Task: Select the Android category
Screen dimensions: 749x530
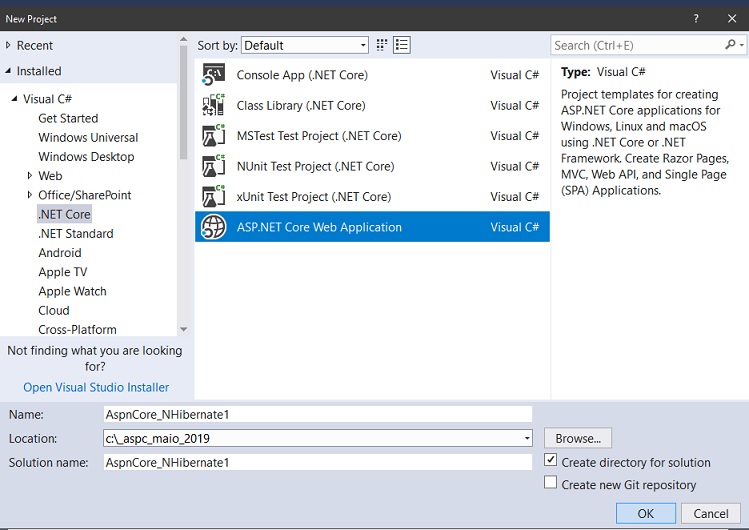Action: coord(60,253)
